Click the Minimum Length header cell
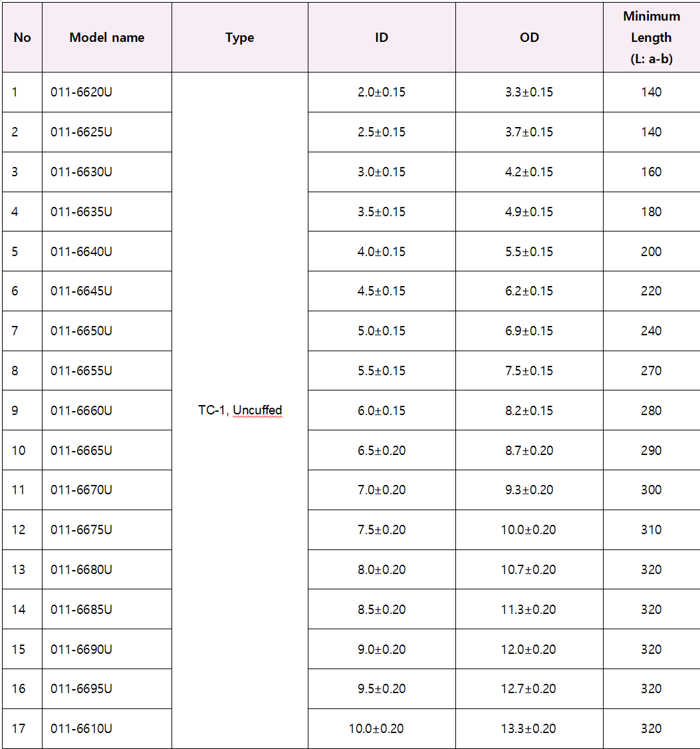Image resolution: width=700 pixels, height=749 pixels. pyautogui.click(x=651, y=38)
